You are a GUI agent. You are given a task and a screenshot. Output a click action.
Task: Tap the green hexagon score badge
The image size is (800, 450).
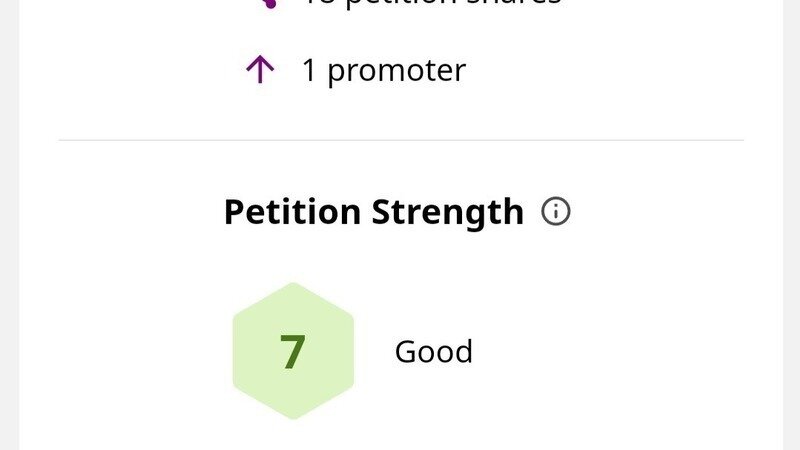click(x=292, y=351)
